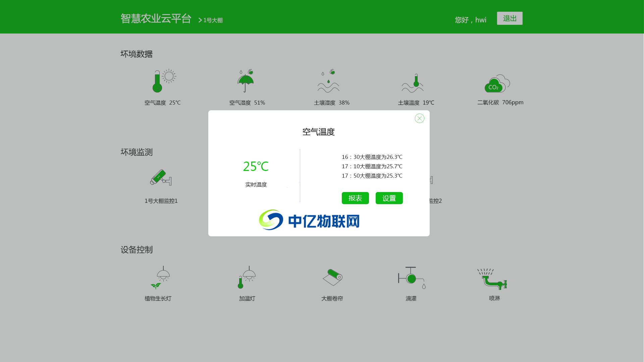Click the 滴灌 drip irrigation faucet icon

click(411, 278)
